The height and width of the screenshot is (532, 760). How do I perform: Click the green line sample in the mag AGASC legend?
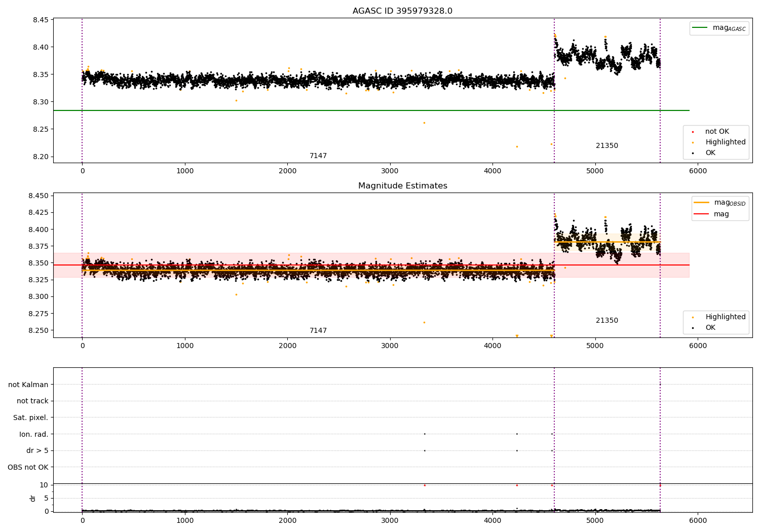(700, 28)
